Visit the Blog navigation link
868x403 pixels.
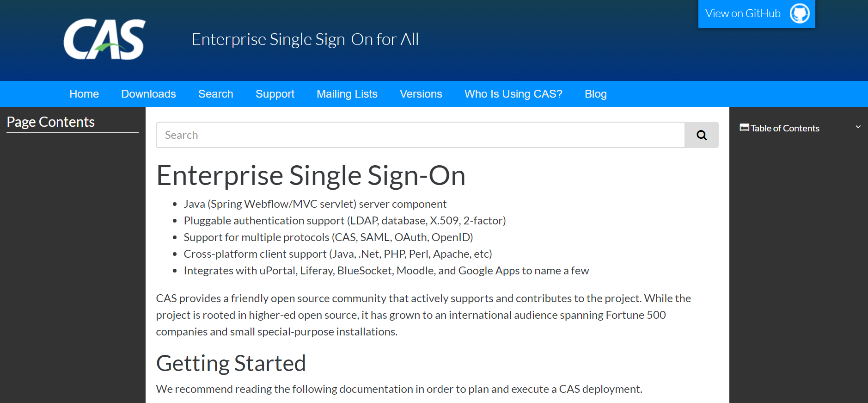[596, 94]
